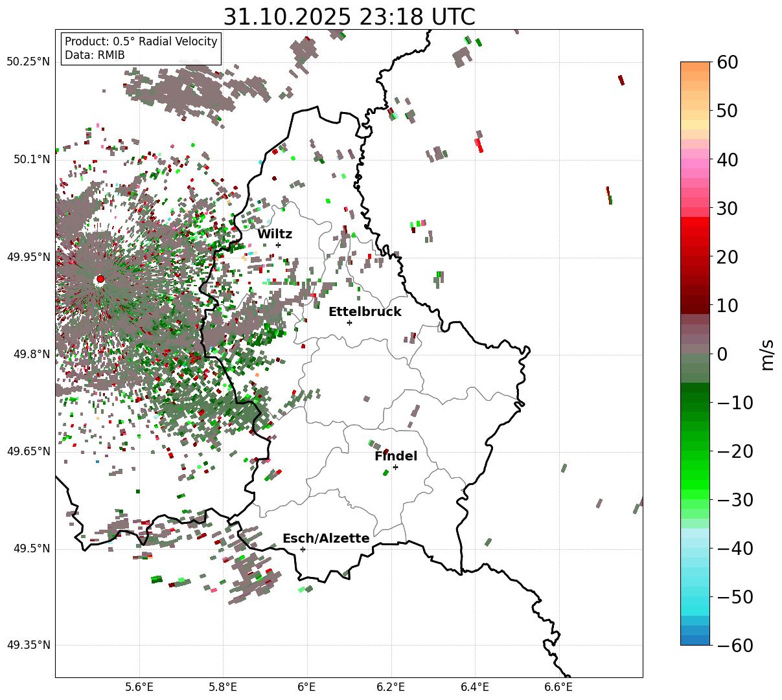Click the Esch/Alzette city label
Viewport: 782px width, 700px height.
[326, 539]
